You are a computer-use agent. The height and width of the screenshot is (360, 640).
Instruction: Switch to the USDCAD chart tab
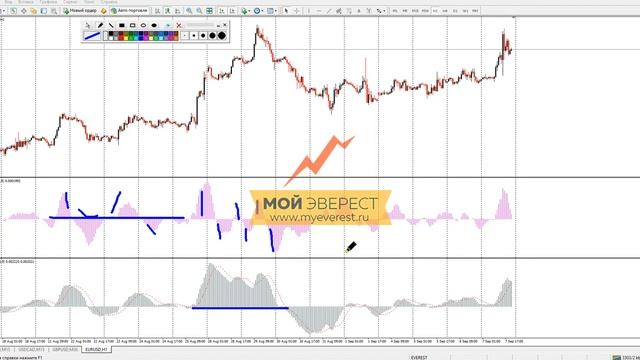tap(31, 350)
